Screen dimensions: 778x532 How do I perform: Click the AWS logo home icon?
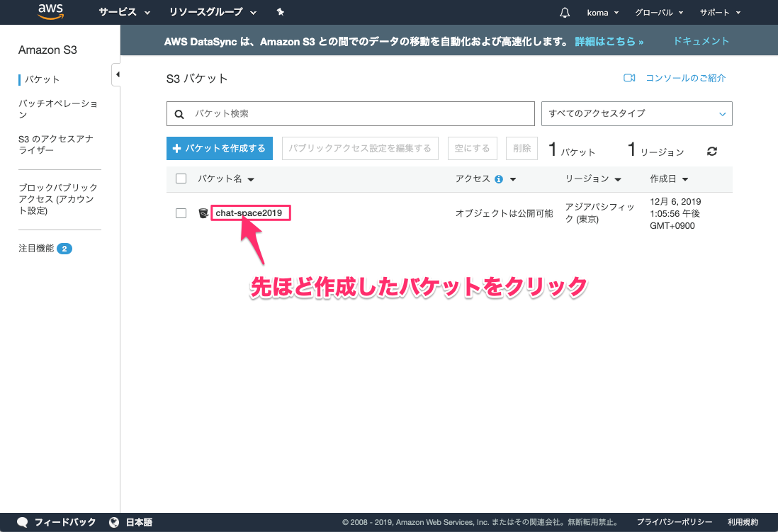tap(52, 11)
